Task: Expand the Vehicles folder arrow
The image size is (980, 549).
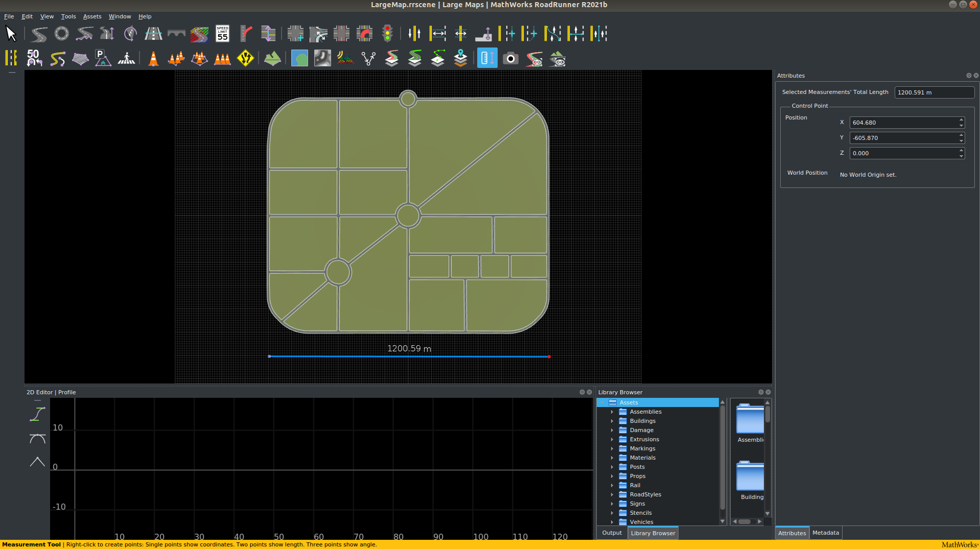Action: [612, 522]
